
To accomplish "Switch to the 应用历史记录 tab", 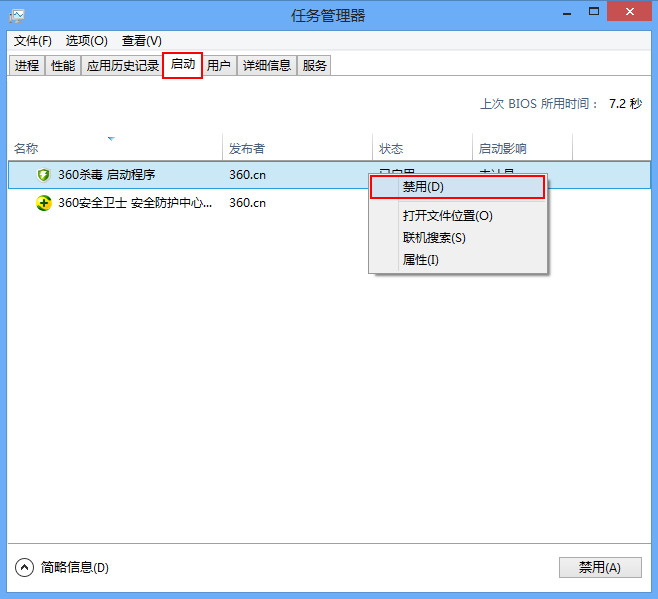I will point(122,66).
